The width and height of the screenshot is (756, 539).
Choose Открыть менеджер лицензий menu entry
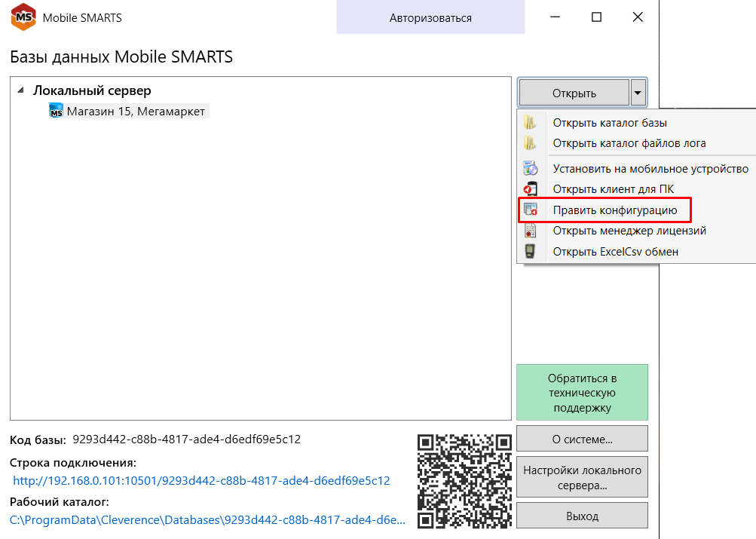[x=629, y=231]
